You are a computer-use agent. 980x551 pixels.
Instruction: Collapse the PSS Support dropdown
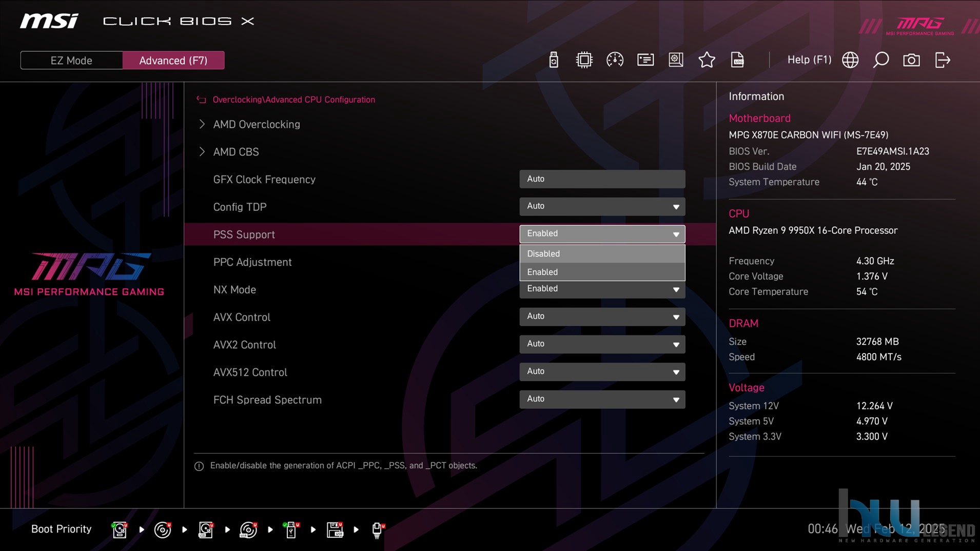(602, 234)
